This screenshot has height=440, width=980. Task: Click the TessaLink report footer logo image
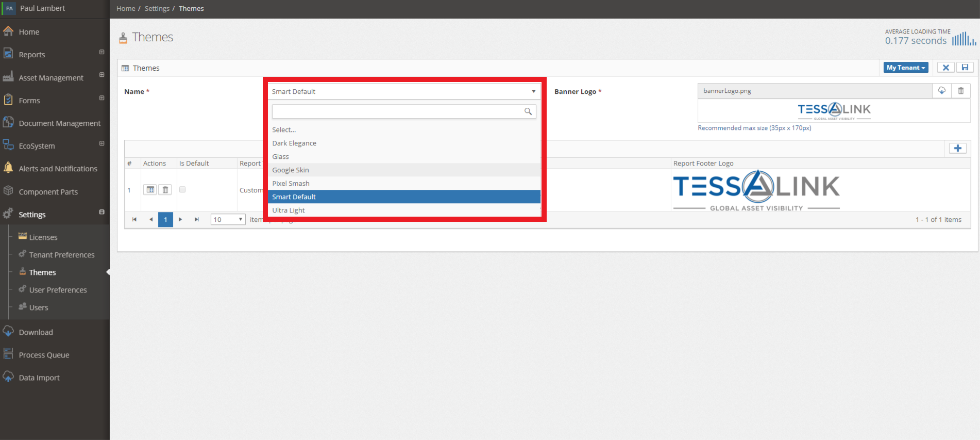(x=756, y=190)
